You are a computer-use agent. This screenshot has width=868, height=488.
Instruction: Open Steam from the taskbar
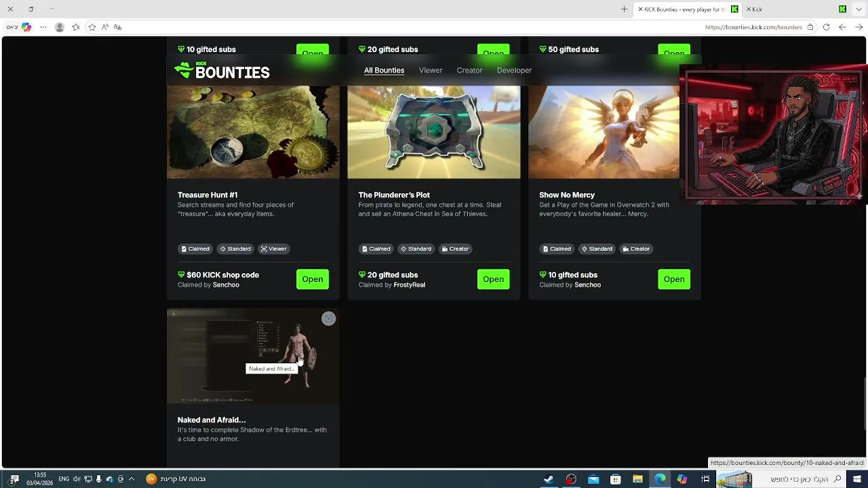point(549,479)
